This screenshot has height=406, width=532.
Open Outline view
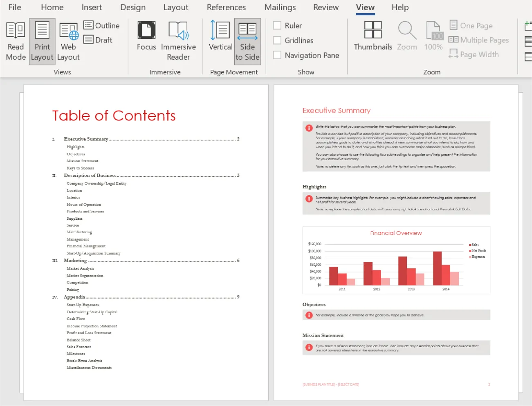[102, 25]
